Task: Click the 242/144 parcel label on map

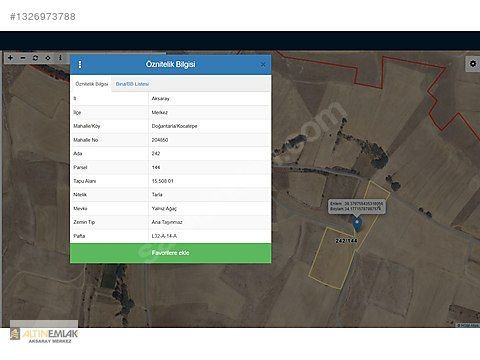Action: (346, 241)
